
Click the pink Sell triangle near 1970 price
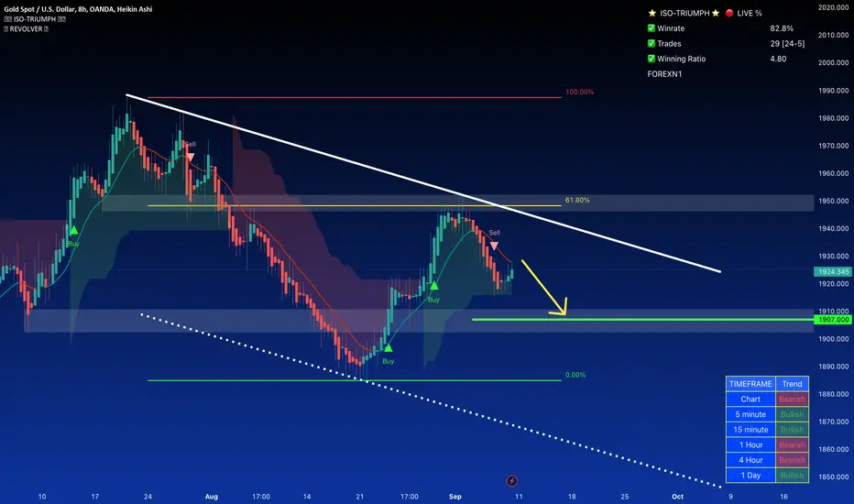[x=190, y=157]
